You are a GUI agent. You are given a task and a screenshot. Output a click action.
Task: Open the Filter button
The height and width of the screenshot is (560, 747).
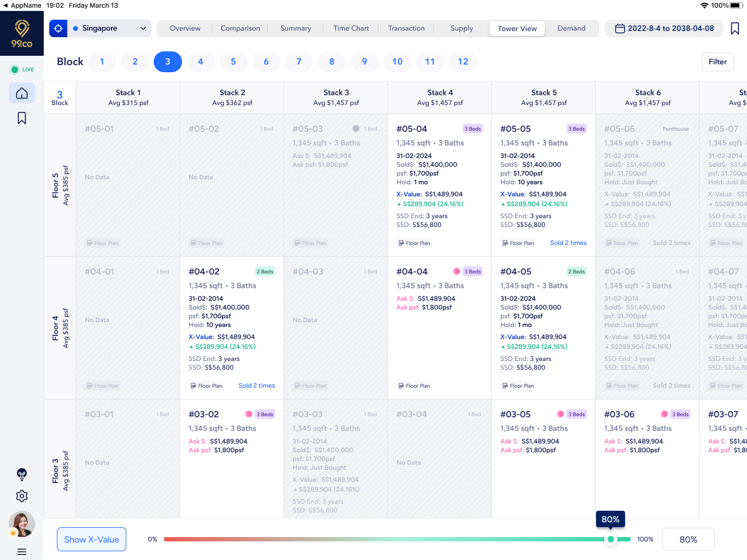(717, 62)
